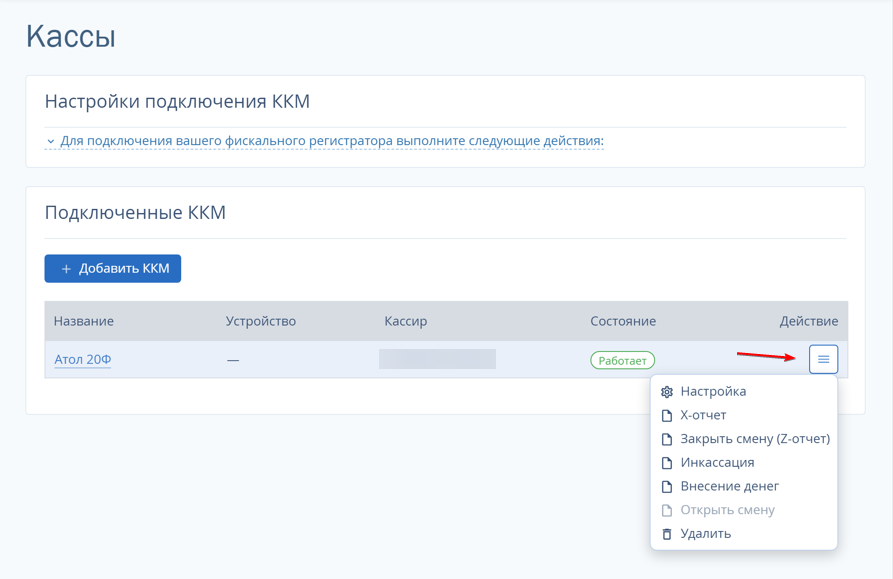893x579 pixels.
Task: Click the document icon next to Х-отчет
Action: point(667,416)
